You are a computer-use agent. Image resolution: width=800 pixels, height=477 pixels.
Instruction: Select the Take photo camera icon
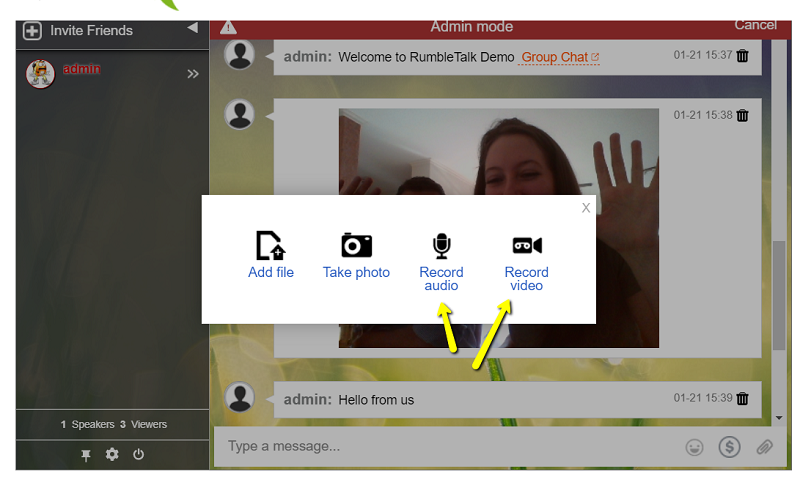click(x=356, y=245)
